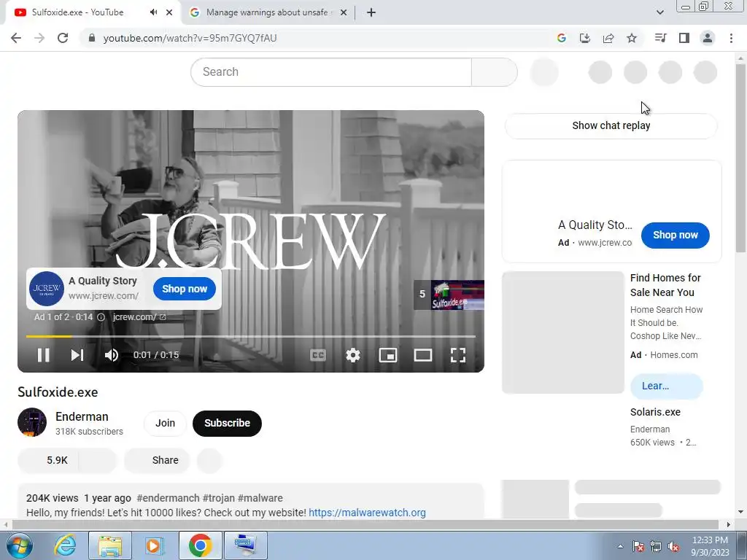The height and width of the screenshot is (560, 747).
Task: Skip to next video button in player
Action: coord(77,355)
